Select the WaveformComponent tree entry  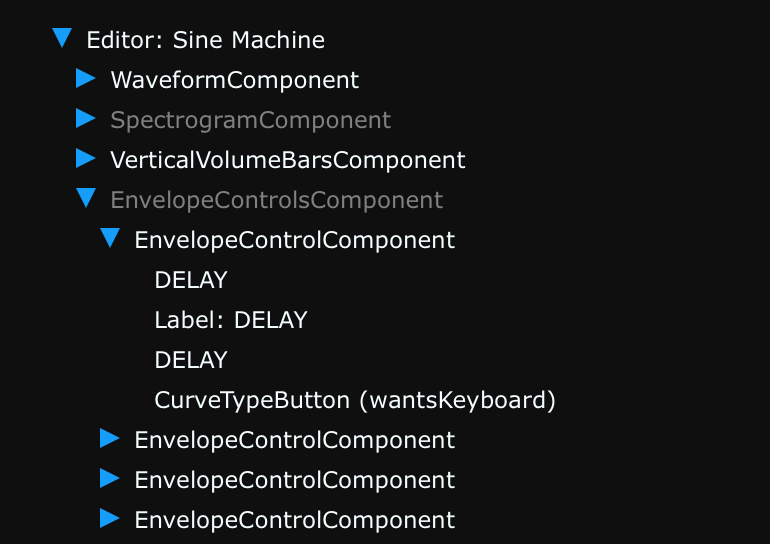coord(235,80)
